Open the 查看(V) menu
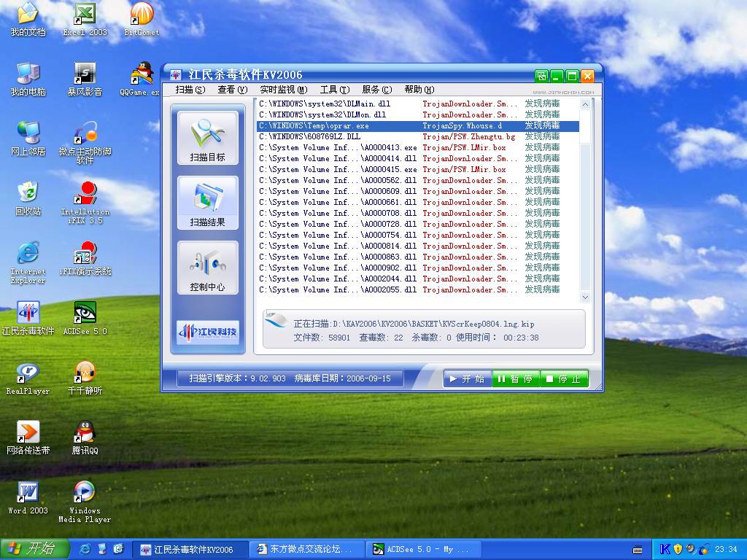This screenshot has height=560, width=747. tap(233, 90)
